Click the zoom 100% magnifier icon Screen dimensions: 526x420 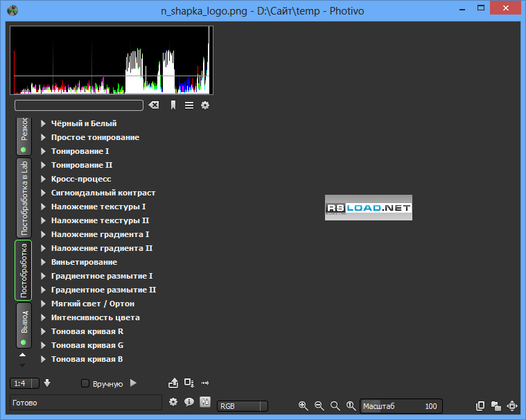pos(351,406)
